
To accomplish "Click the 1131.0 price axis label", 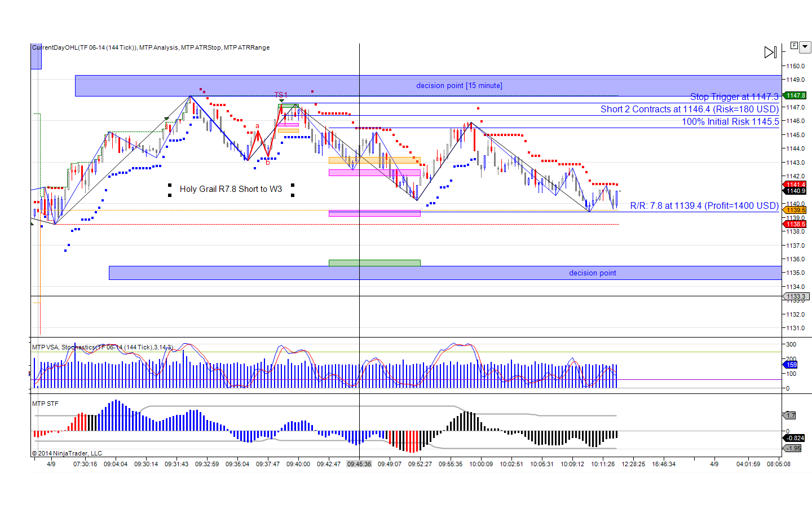I will click(x=796, y=328).
